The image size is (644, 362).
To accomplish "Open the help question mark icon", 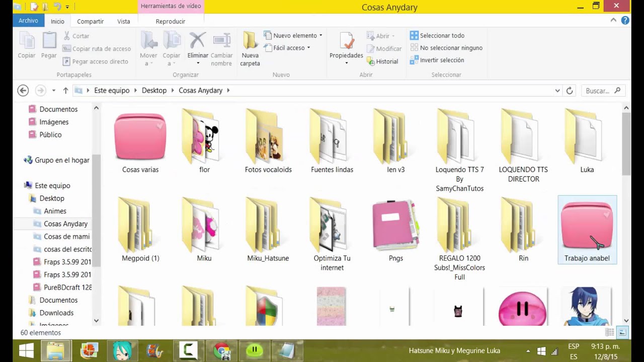I will click(x=625, y=21).
